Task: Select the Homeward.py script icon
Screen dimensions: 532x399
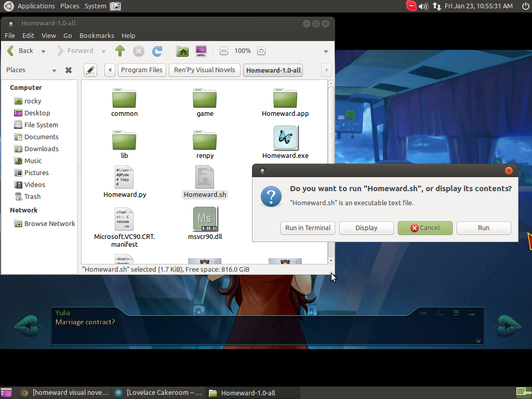Action: [x=124, y=177]
